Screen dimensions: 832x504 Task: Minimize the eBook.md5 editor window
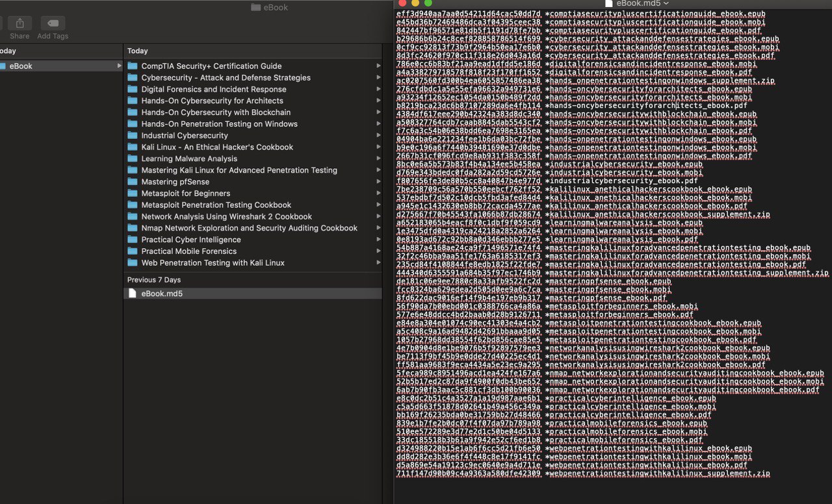pos(415,3)
